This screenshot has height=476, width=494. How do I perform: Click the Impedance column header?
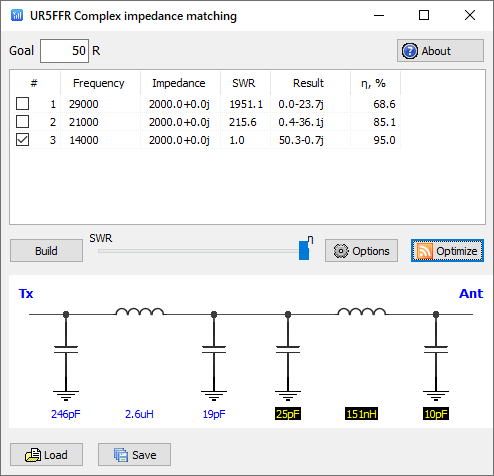coord(179,83)
